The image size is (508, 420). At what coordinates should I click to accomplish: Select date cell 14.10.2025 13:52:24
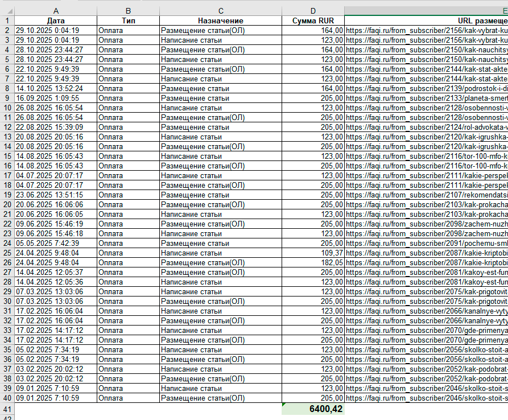56,88
